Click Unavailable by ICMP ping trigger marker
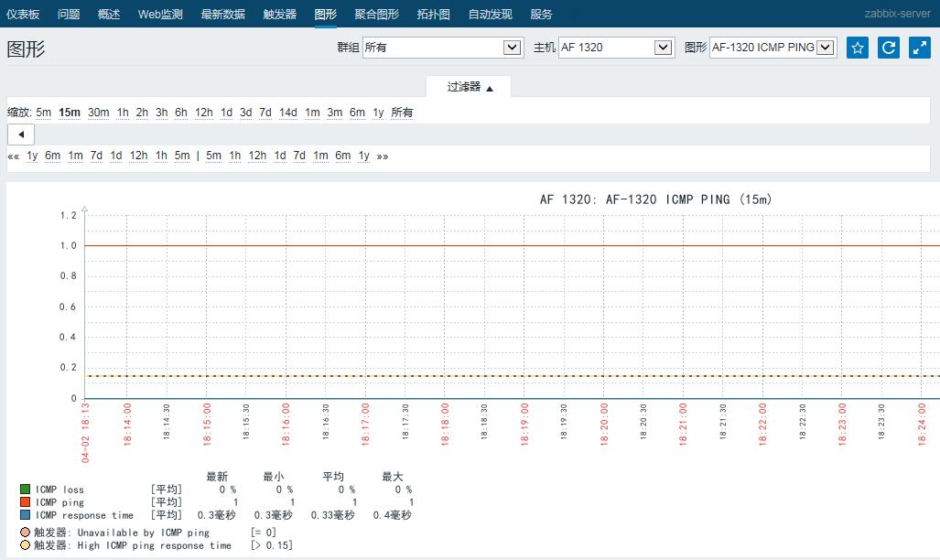 [26, 533]
